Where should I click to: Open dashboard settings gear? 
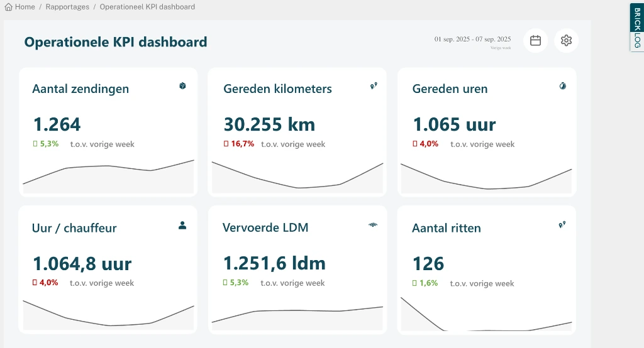click(x=566, y=41)
